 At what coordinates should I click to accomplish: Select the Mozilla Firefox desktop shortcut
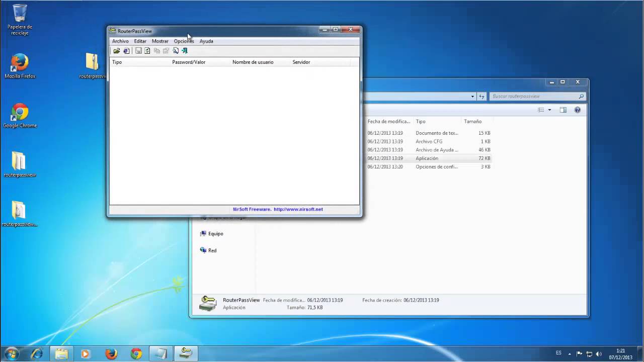click(20, 66)
